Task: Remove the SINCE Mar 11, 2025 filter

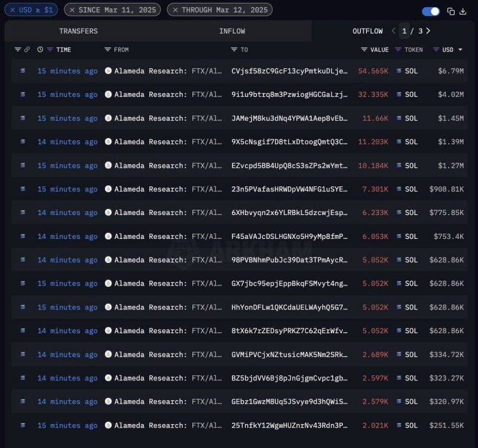Action: point(72,10)
